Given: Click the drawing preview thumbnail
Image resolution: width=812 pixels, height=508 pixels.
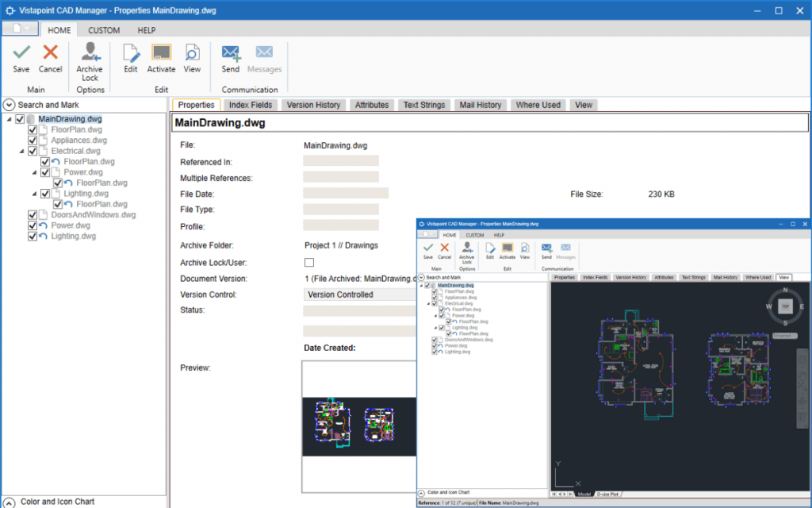Looking at the screenshot, I should [358, 426].
